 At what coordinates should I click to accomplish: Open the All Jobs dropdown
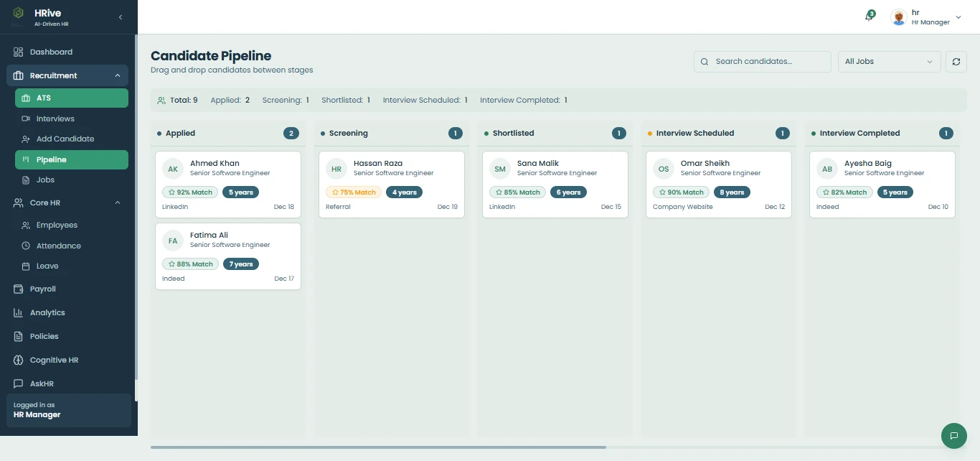[x=890, y=62]
